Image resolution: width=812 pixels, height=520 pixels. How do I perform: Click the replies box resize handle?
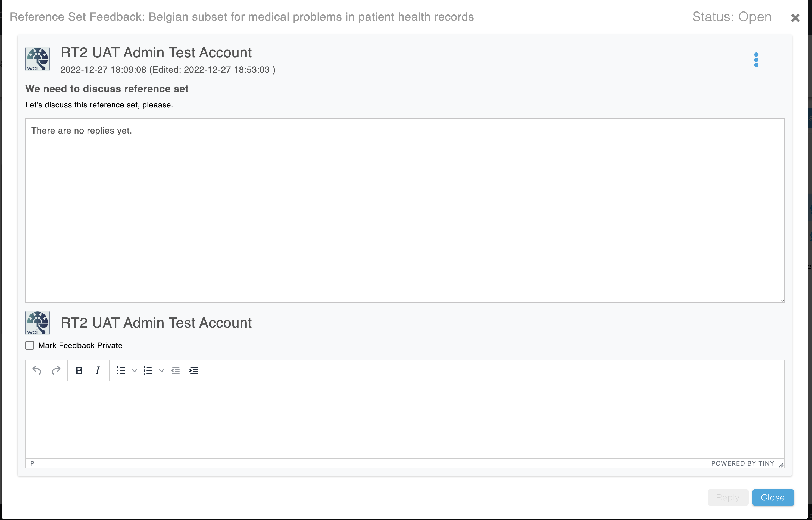point(781,300)
